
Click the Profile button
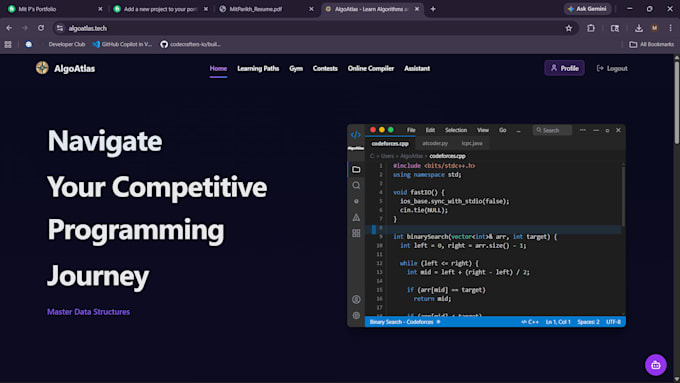[x=564, y=68]
